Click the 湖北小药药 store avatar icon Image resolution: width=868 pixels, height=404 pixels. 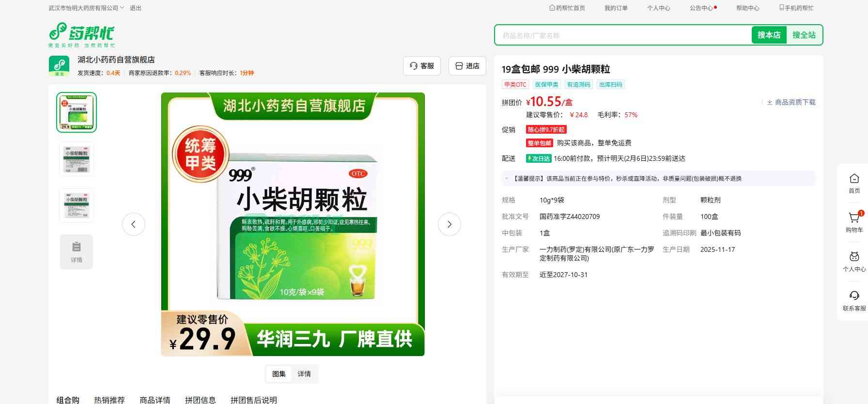[59, 66]
